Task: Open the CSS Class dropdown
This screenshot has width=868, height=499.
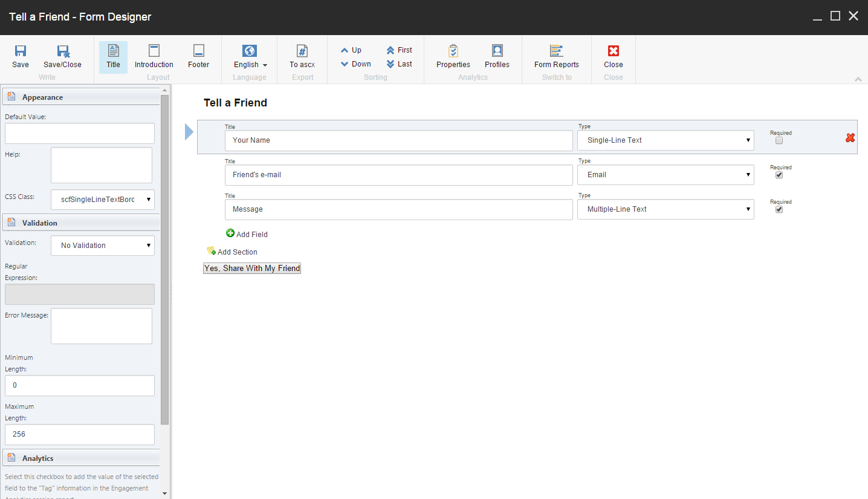Action: click(103, 200)
